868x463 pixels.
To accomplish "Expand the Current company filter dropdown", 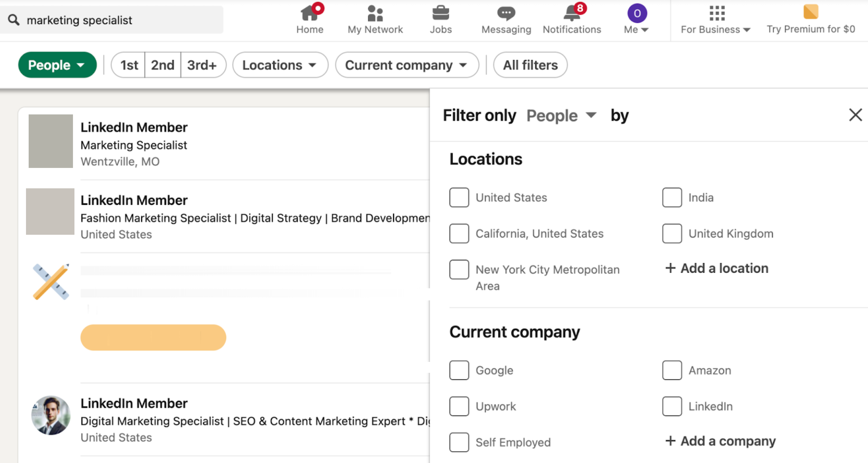I will click(407, 65).
